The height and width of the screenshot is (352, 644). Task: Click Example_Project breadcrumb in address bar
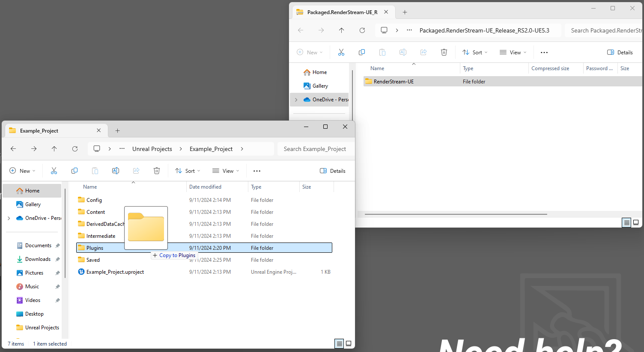pyautogui.click(x=211, y=149)
